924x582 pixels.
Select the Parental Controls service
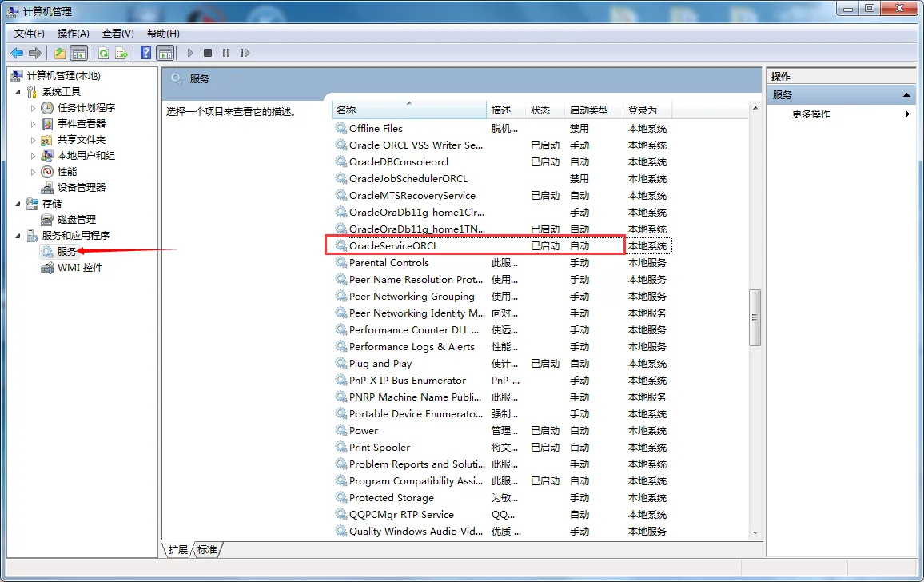click(x=389, y=262)
